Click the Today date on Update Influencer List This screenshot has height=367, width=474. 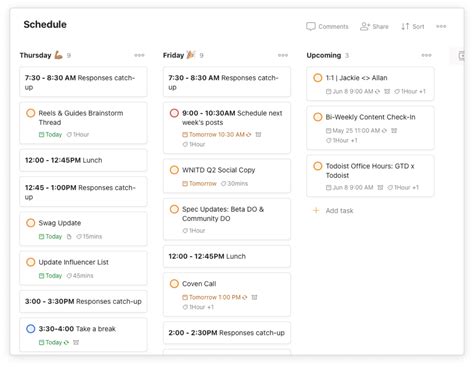click(x=50, y=276)
